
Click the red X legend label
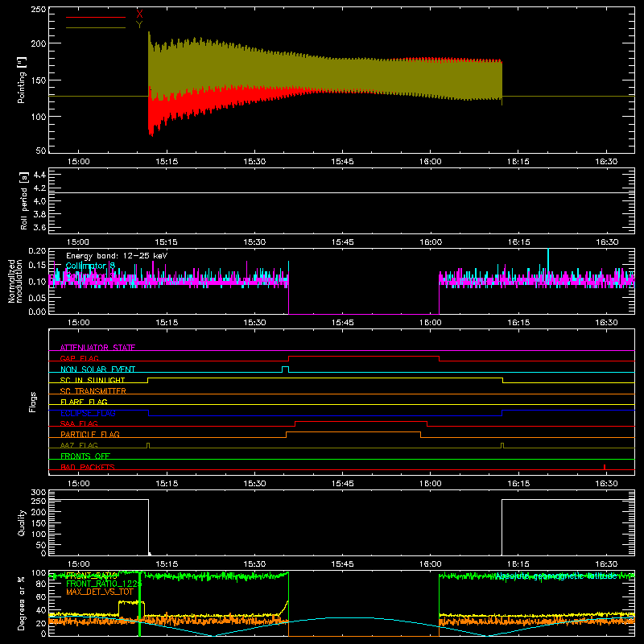pyautogui.click(x=139, y=14)
